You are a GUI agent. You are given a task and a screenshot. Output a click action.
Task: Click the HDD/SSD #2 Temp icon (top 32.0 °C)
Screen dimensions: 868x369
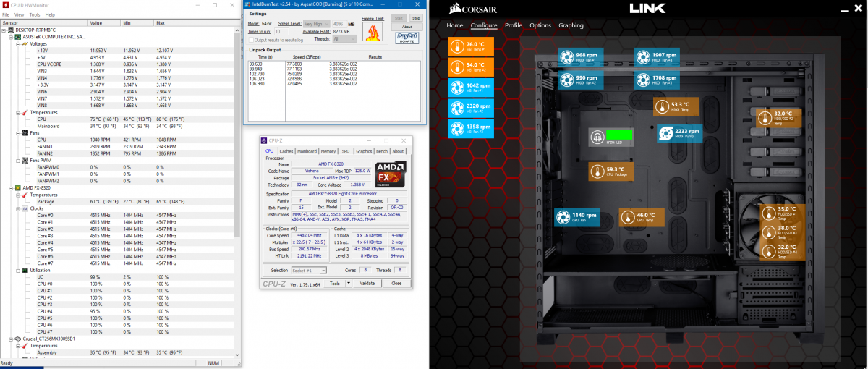765,117
